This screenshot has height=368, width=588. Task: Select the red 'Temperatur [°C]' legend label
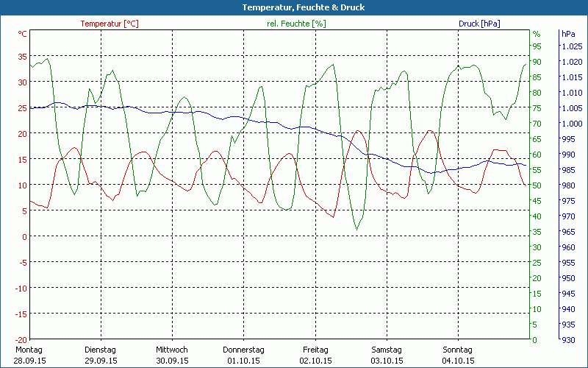pyautogui.click(x=110, y=24)
